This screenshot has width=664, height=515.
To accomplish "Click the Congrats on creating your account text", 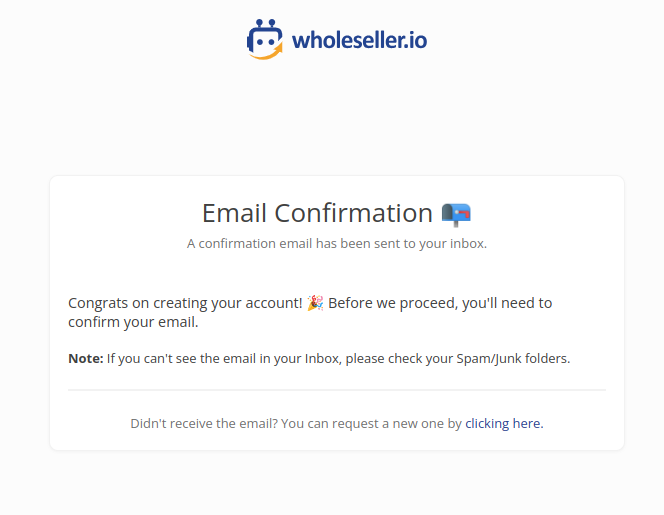I will coord(185,303).
